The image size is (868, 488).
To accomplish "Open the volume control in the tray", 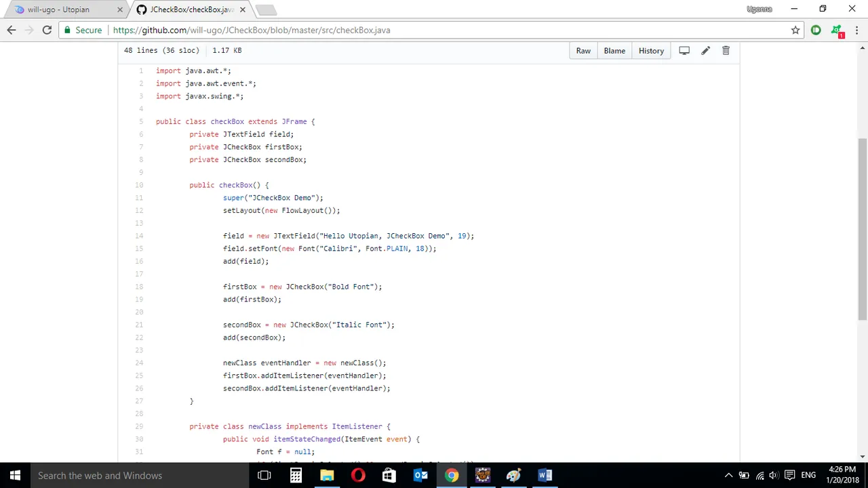I will (774, 475).
